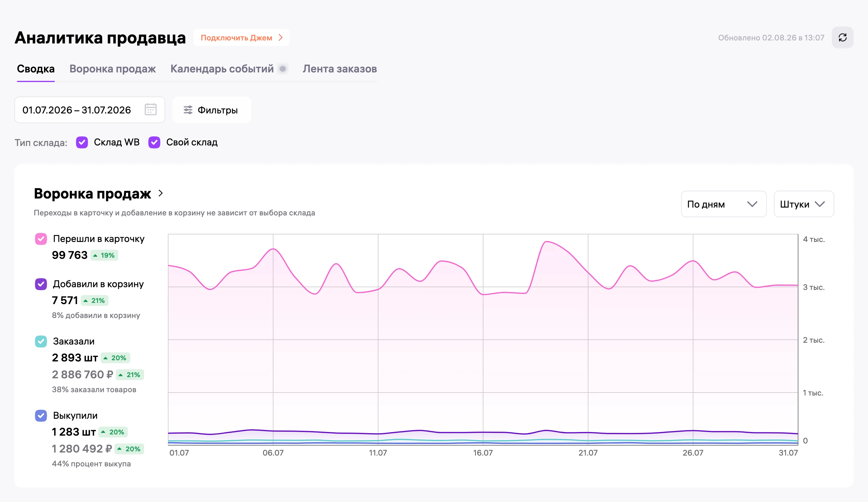Screen dimensions: 868x502
Task: Open the calendar date picker icon
Action: click(x=150, y=110)
